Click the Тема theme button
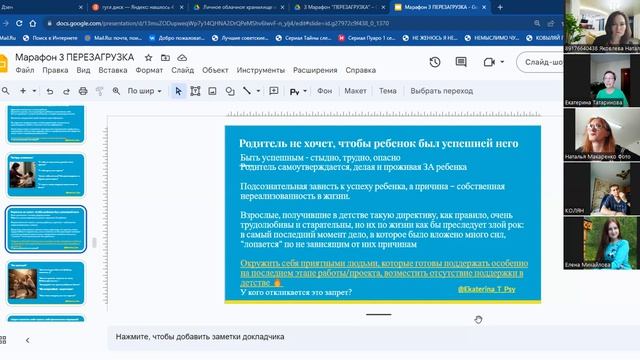Viewport: 640px width, 360px height. 387,91
